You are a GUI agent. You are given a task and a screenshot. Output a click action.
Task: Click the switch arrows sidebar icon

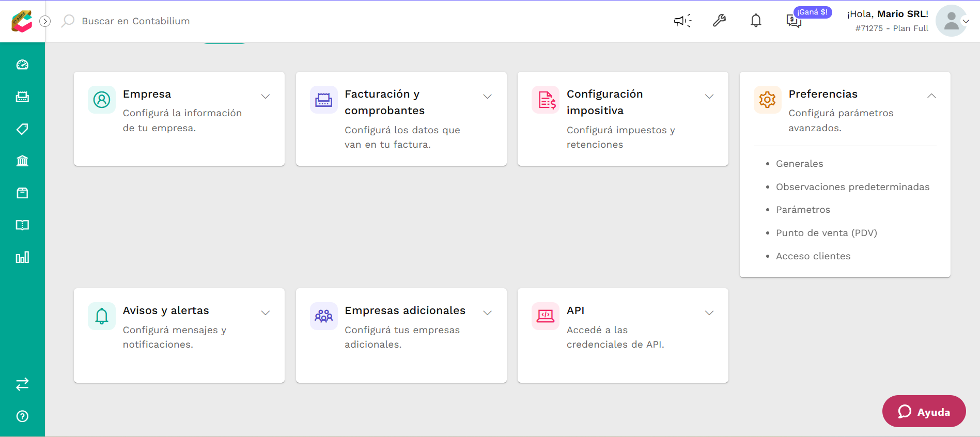pos(22,384)
